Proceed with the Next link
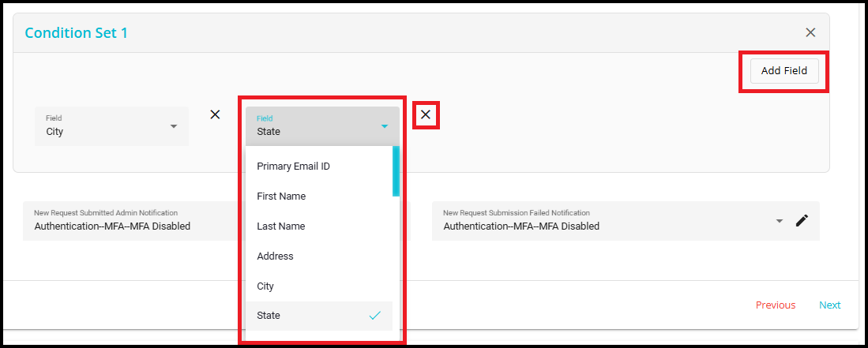Screen dimensions: 868x348 click(829, 305)
